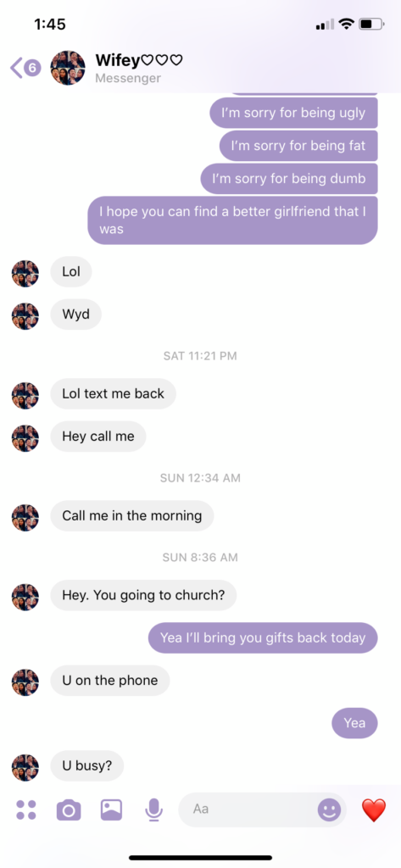Open the emoji smiley picker
Image resolution: width=401 pixels, height=868 pixels.
click(x=329, y=810)
